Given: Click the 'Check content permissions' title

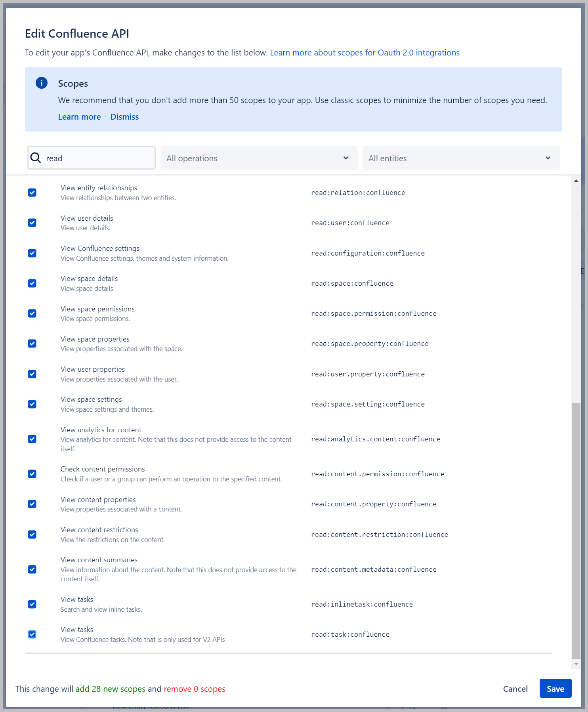Looking at the screenshot, I should 103,469.
